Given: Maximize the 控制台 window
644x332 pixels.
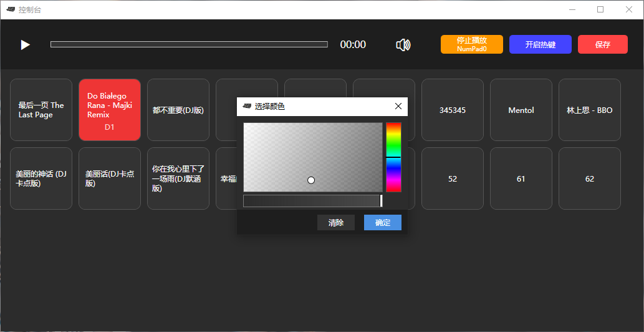Looking at the screenshot, I should pos(600,9).
